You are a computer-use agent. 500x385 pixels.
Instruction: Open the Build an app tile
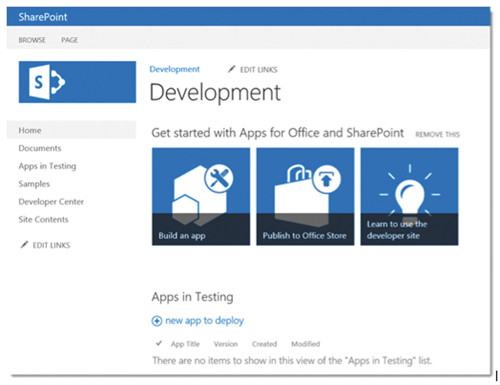[201, 197]
